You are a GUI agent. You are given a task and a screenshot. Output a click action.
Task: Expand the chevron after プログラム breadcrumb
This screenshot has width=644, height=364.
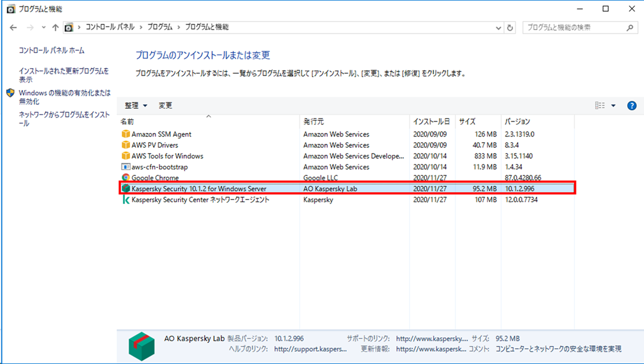coord(179,27)
